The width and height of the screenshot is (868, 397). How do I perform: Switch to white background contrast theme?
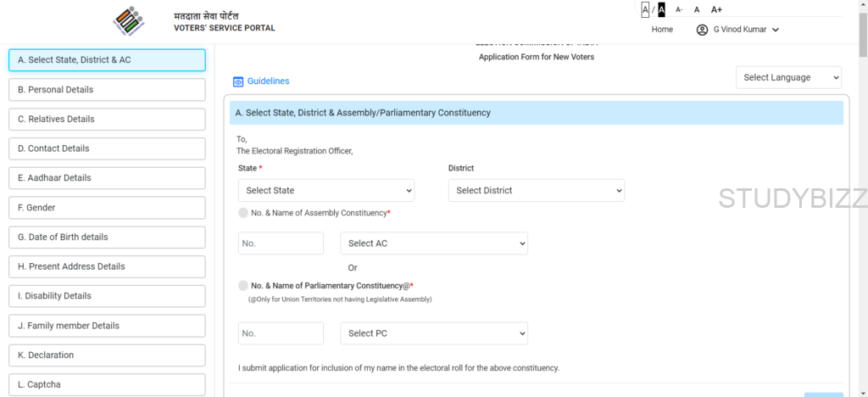point(646,9)
